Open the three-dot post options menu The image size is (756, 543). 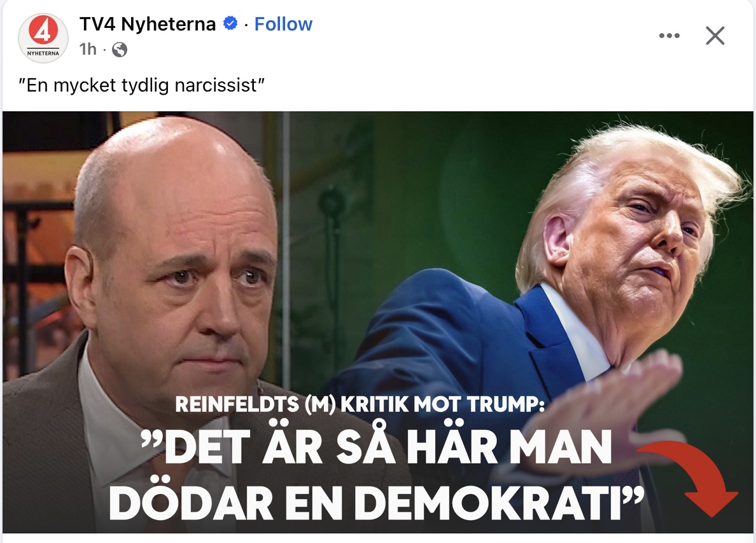click(669, 36)
